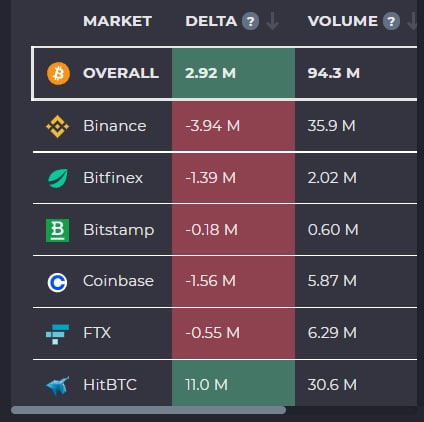Click the green 2.92 M overall delta cell
This screenshot has width=424, height=422.
tap(233, 73)
